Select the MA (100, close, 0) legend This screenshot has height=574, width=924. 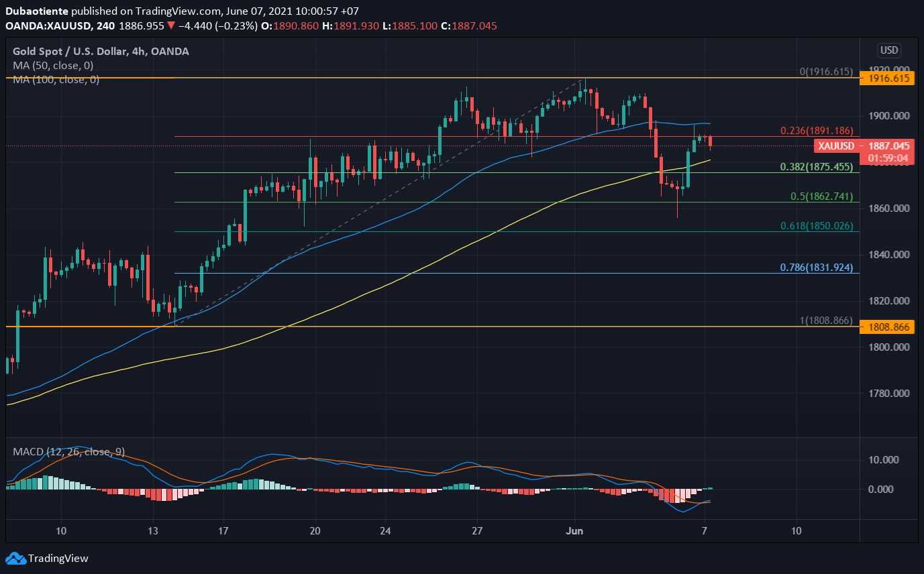pyautogui.click(x=56, y=80)
